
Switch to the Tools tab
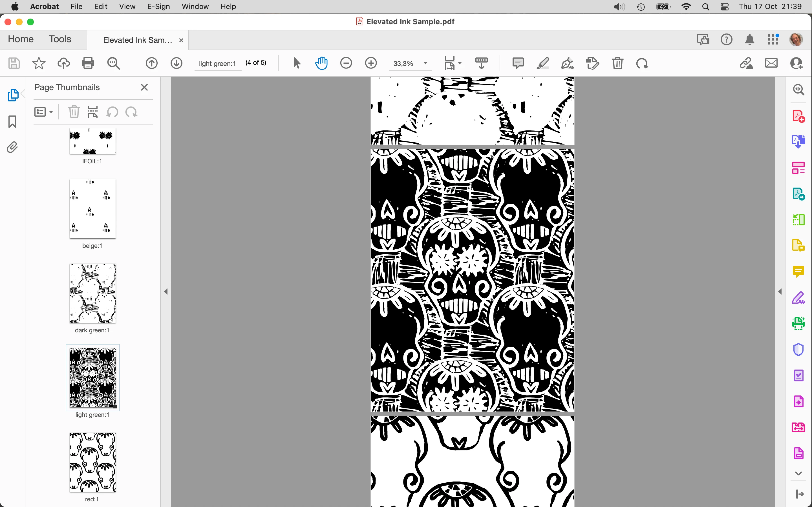tap(60, 39)
